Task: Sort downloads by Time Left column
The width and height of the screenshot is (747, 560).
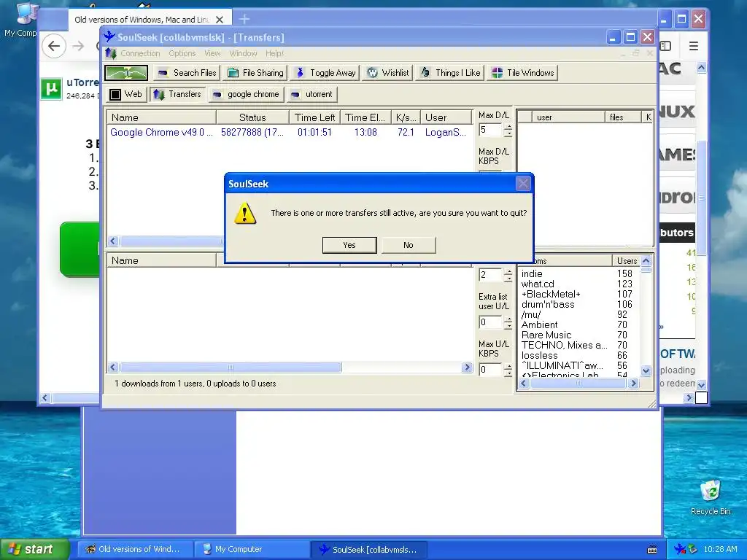Action: pos(314,117)
